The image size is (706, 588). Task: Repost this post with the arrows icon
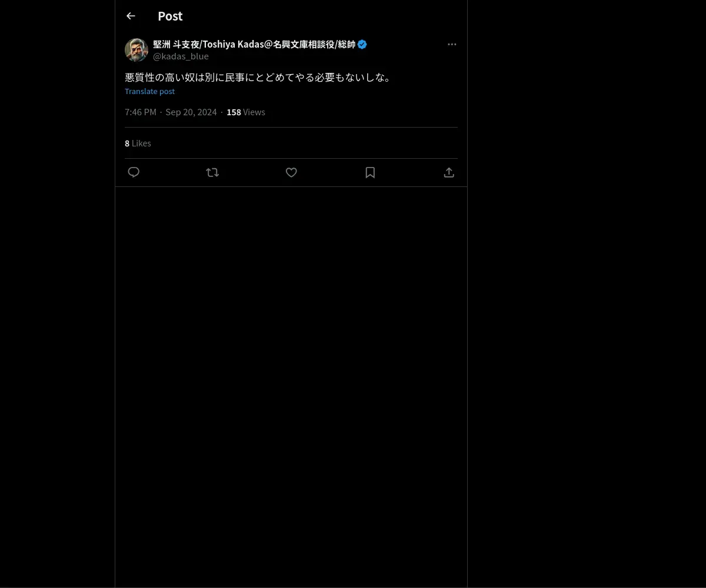pyautogui.click(x=212, y=172)
